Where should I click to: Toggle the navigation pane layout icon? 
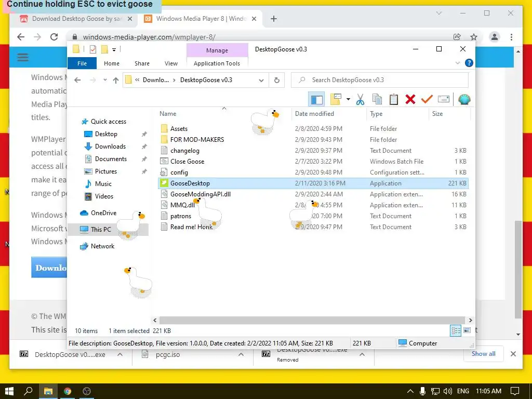pos(316,99)
